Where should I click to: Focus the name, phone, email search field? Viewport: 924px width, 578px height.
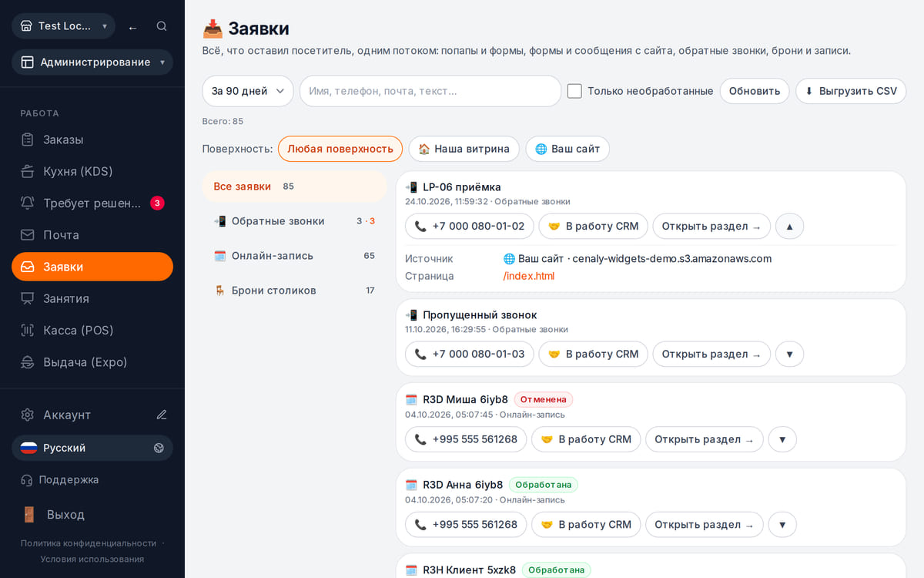pyautogui.click(x=430, y=91)
